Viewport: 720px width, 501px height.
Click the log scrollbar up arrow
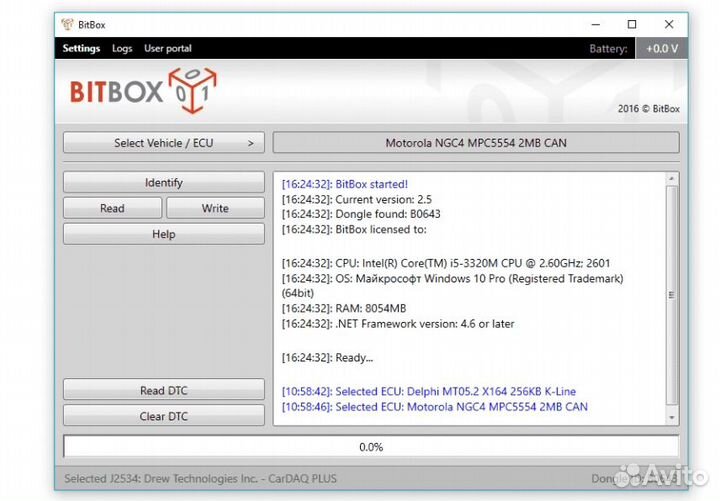pyautogui.click(x=672, y=179)
